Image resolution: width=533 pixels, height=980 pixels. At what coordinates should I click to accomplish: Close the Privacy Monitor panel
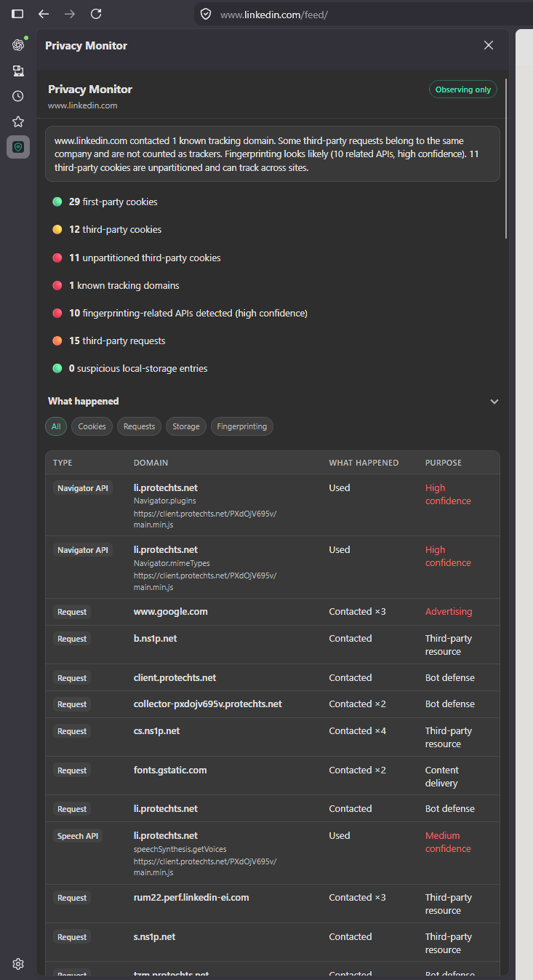click(489, 45)
